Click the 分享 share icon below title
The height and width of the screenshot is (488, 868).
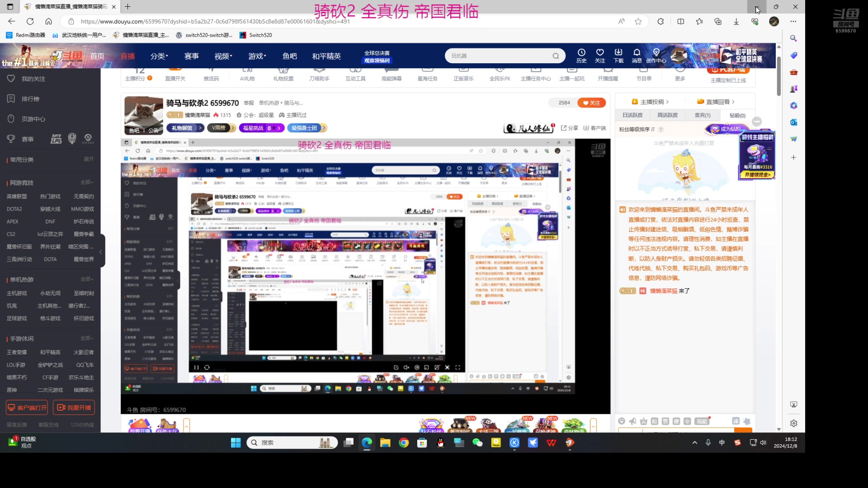tap(570, 128)
